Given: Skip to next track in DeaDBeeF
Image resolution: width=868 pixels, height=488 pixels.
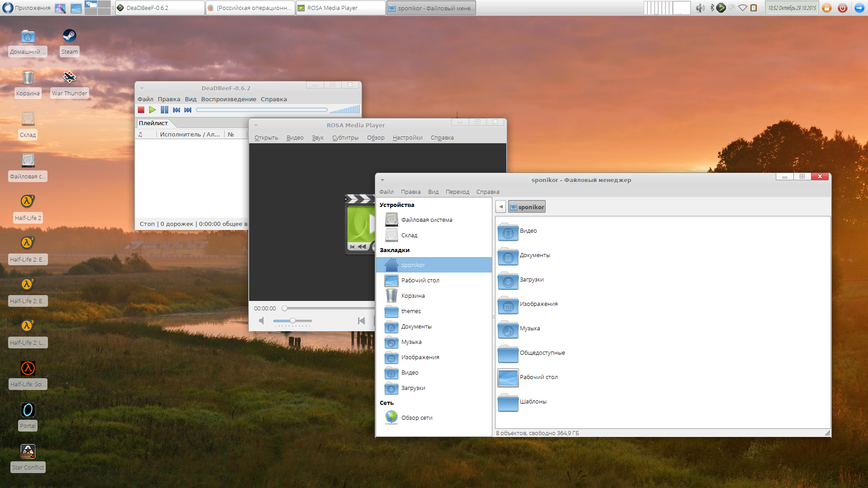Looking at the screenshot, I should coord(188,110).
